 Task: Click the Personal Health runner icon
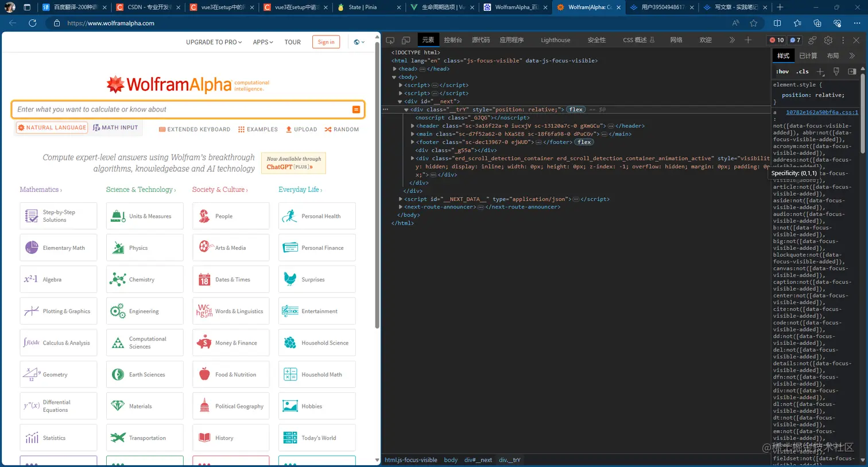coord(290,216)
